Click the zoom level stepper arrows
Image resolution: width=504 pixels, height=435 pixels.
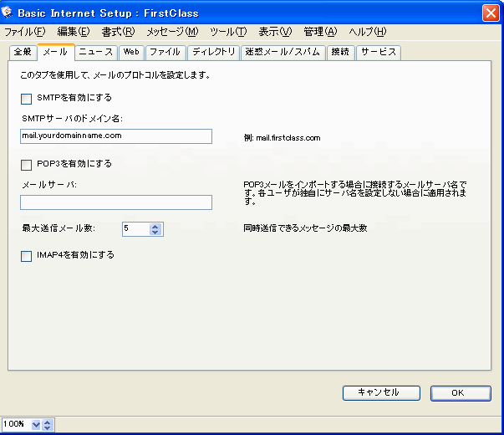[x=48, y=425]
